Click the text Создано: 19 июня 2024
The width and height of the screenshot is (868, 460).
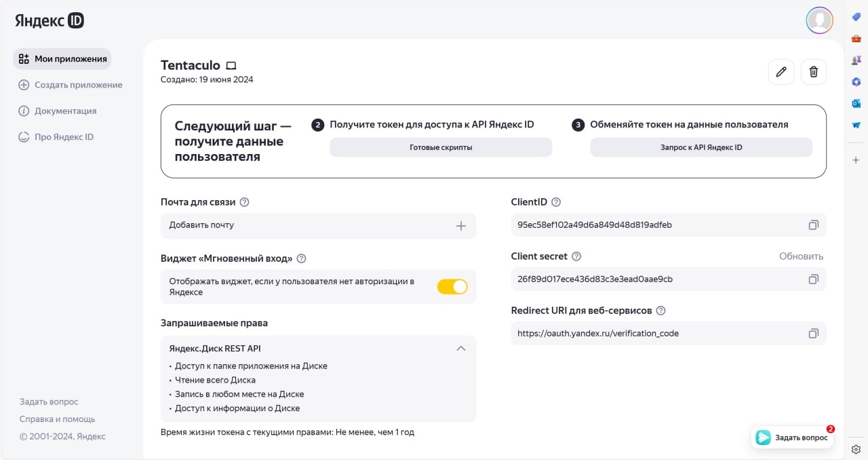tap(207, 79)
